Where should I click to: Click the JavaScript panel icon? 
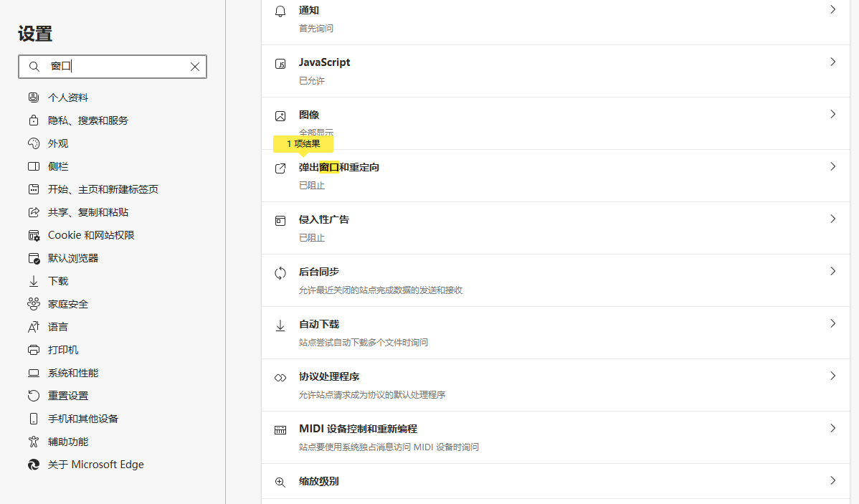click(280, 63)
